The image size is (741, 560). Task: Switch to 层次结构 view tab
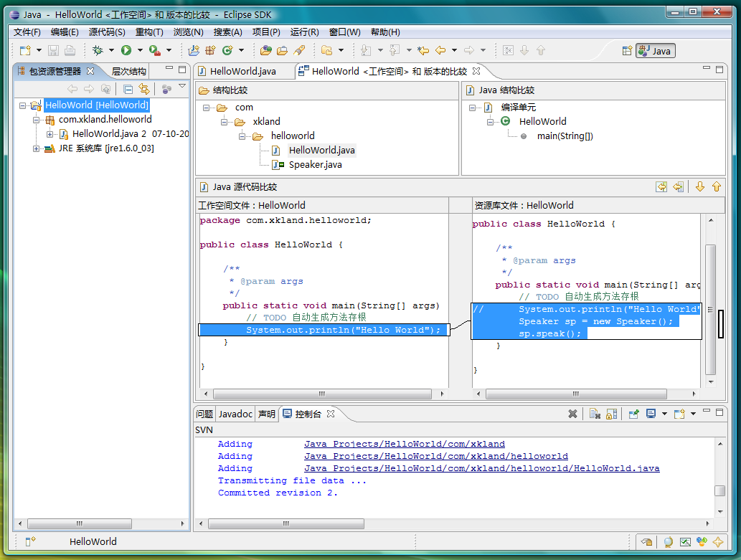pyautogui.click(x=128, y=72)
